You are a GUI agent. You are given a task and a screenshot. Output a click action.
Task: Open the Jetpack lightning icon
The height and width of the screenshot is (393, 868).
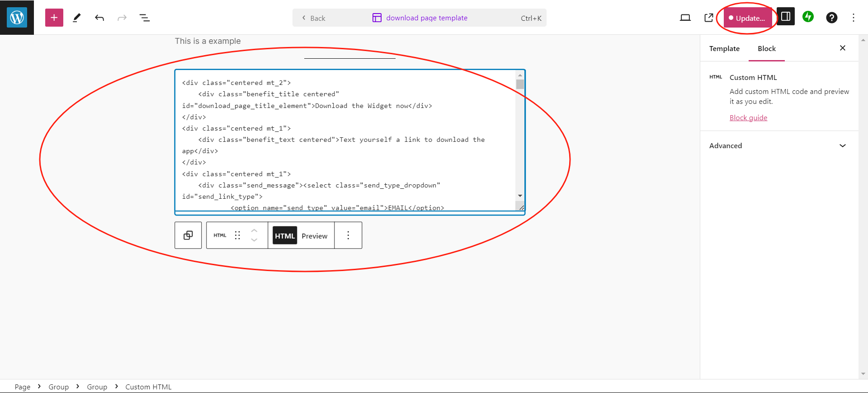pyautogui.click(x=808, y=17)
